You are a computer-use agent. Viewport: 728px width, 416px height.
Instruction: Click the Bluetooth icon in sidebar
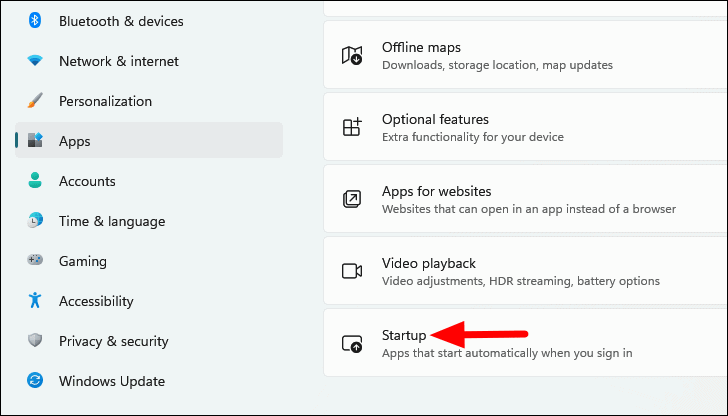point(35,20)
